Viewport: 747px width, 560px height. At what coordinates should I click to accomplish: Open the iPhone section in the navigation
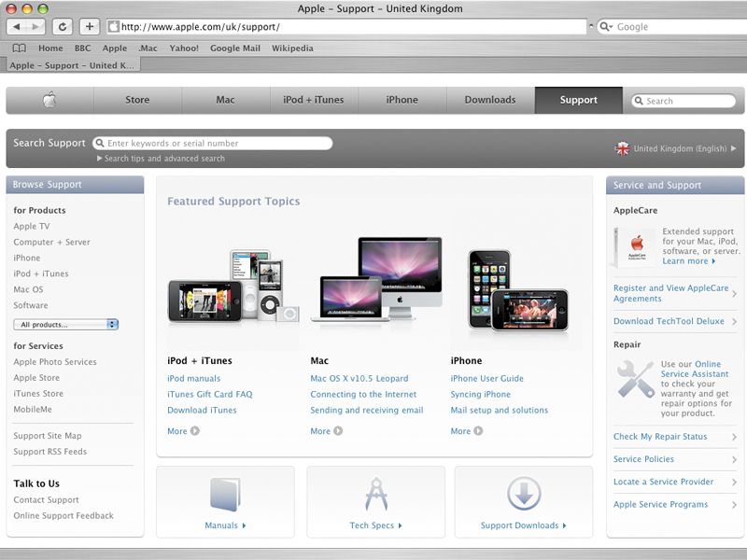click(x=401, y=99)
